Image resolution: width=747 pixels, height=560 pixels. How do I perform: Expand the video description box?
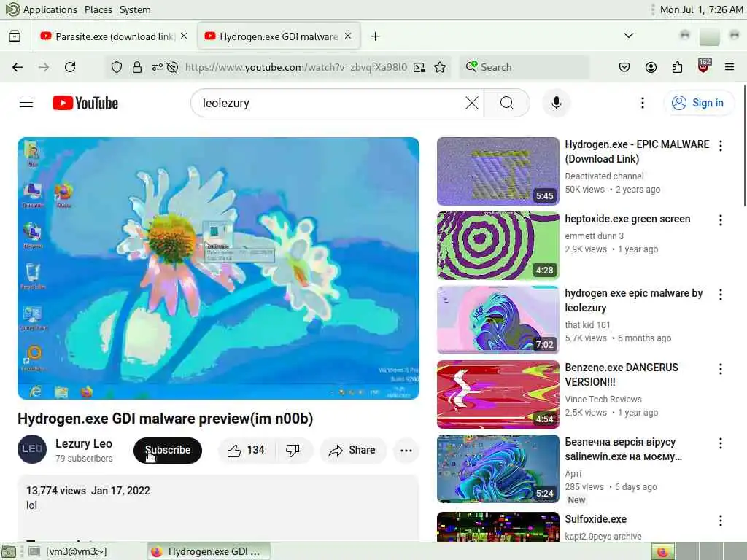coord(218,507)
